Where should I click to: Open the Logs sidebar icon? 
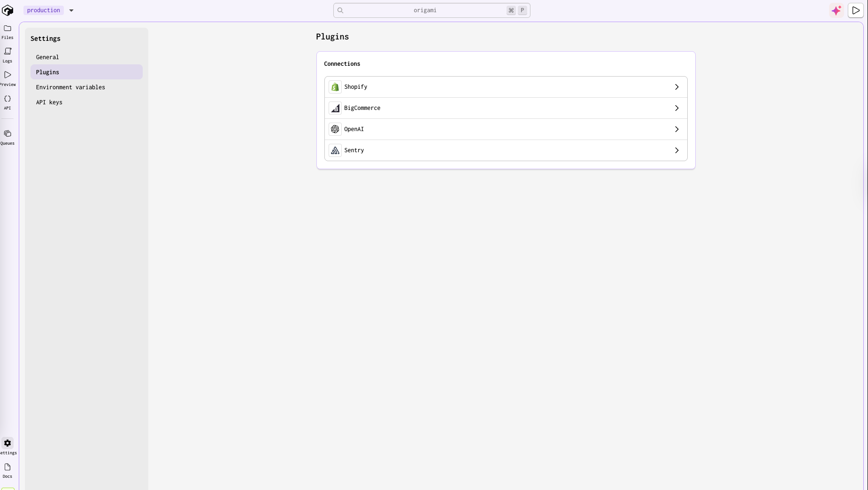point(8,51)
